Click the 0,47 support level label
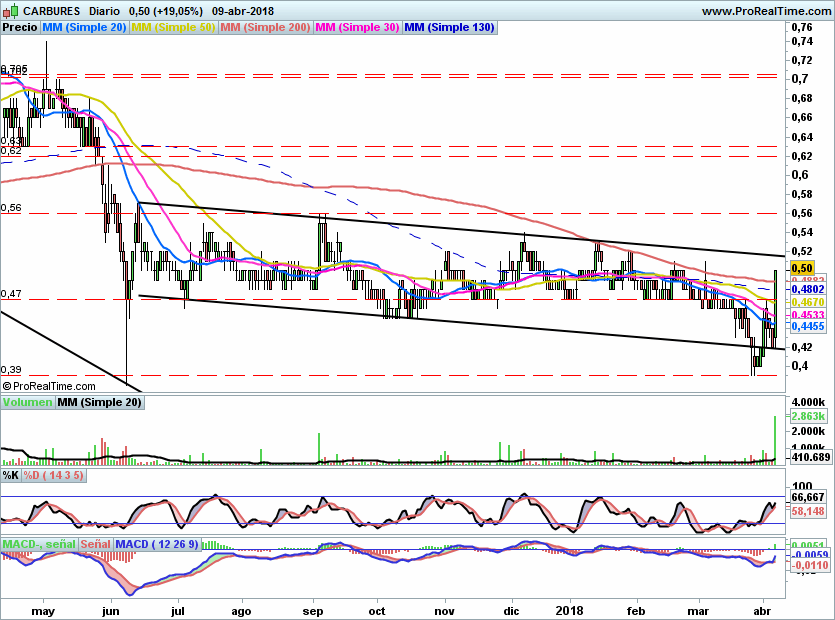The height and width of the screenshot is (620, 835). [11, 294]
